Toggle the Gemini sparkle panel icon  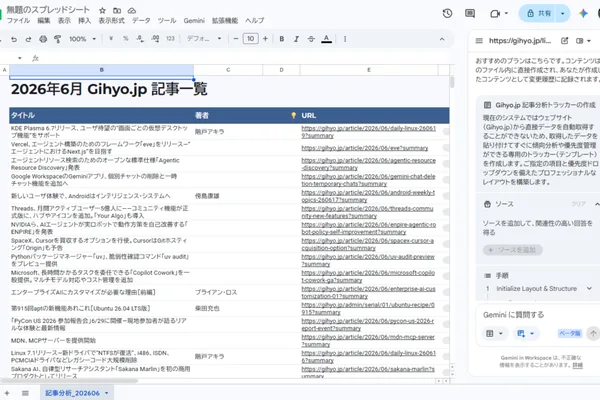[x=583, y=13]
